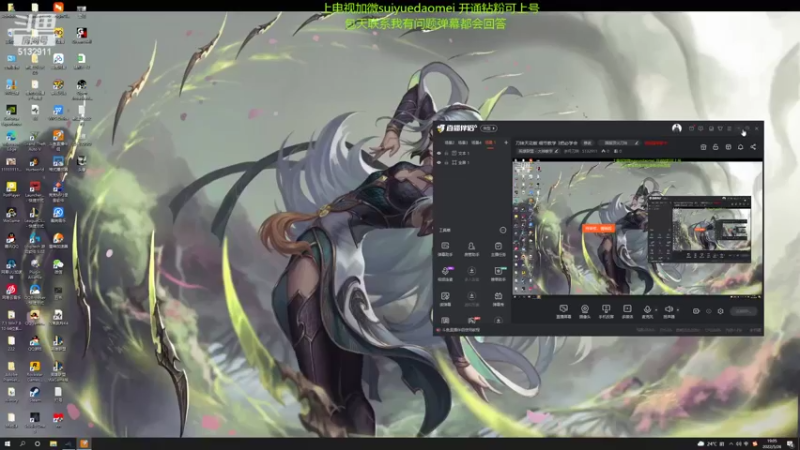Viewport: 800px width, 450px height.
Task: Add a 摄像头 camera source
Action: 585,311
